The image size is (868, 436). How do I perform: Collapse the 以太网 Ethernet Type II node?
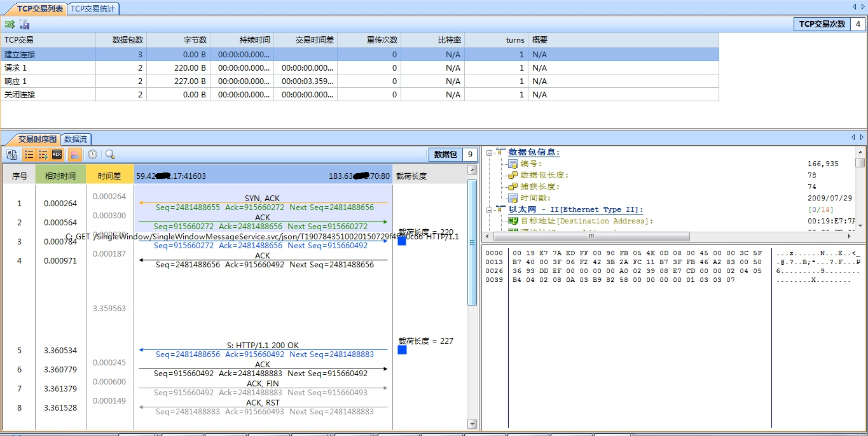tap(489, 209)
